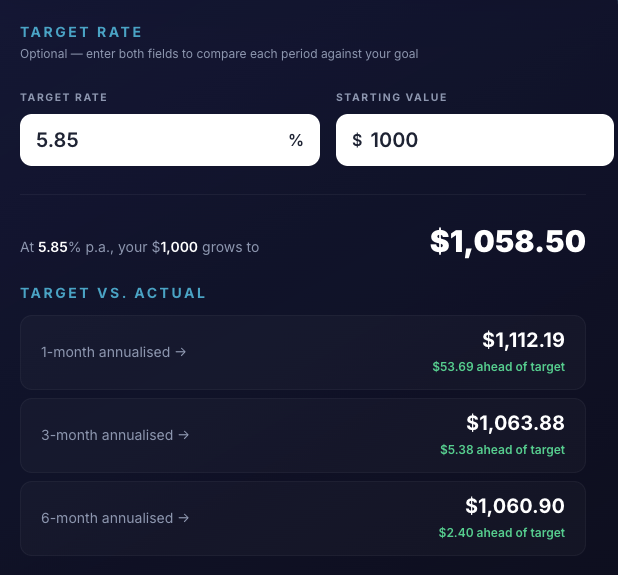
Task: Click the "$5.38 ahead of target" text
Action: pyautogui.click(x=502, y=450)
